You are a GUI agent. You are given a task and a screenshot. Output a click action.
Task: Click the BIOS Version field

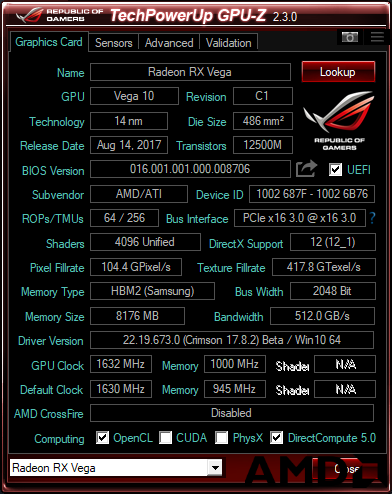[x=190, y=169]
